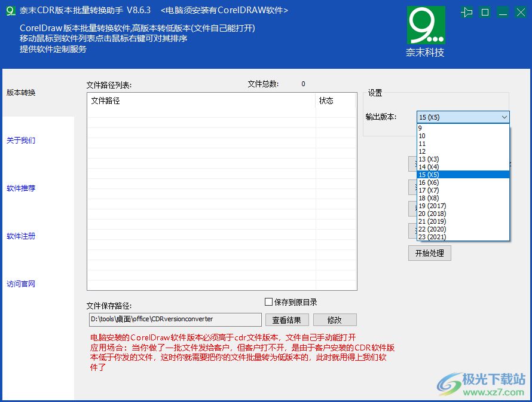Switch to the 版本转换 tab
The width and height of the screenshot is (532, 402).
(20, 93)
